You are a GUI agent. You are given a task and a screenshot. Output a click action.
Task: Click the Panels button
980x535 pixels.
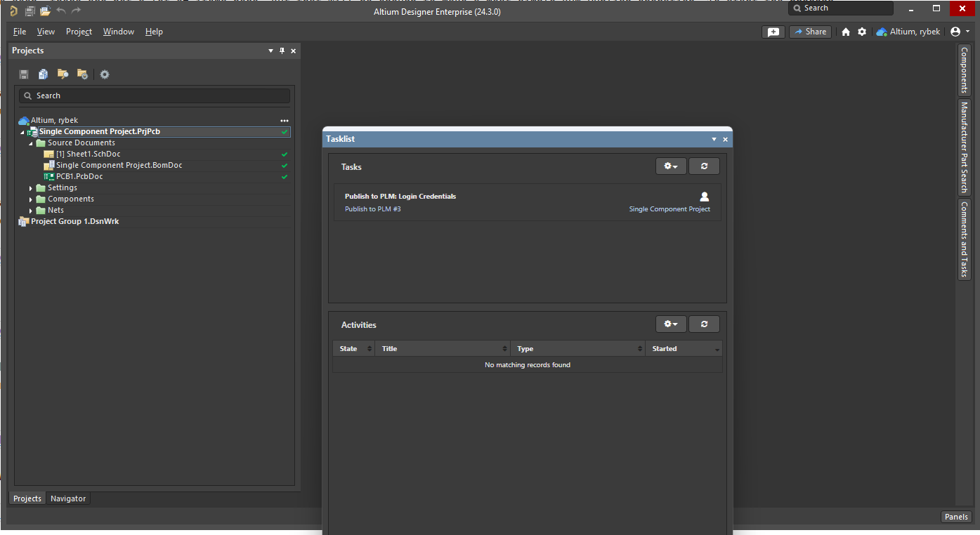point(956,517)
